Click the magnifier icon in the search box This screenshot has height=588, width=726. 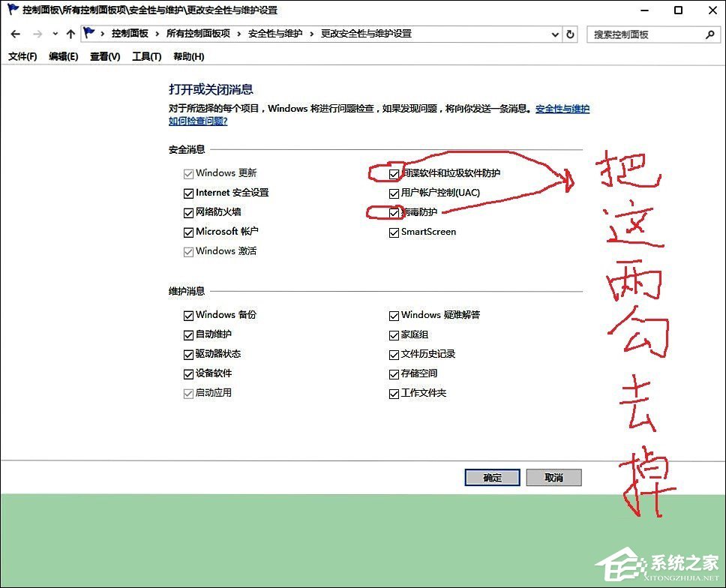pyautogui.click(x=710, y=34)
